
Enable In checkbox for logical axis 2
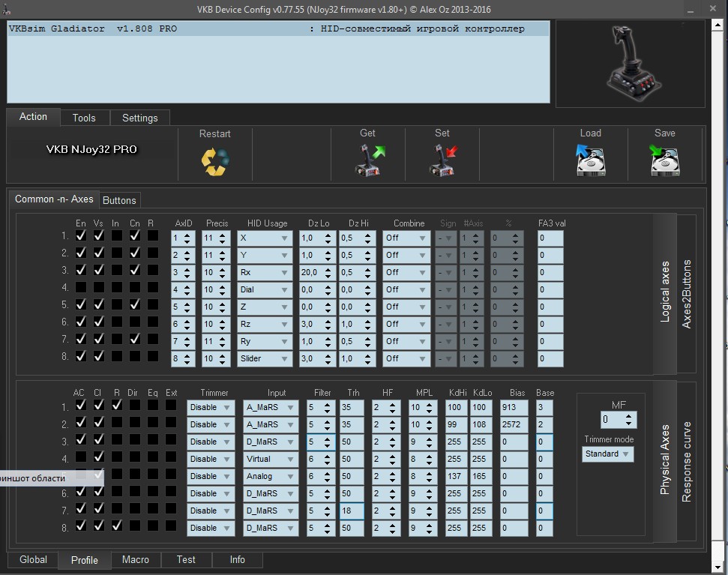click(x=117, y=253)
